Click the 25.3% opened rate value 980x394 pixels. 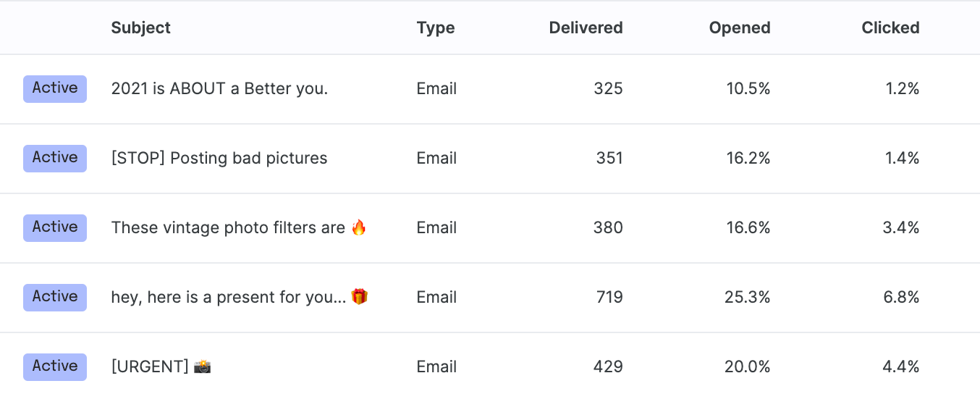[747, 297]
